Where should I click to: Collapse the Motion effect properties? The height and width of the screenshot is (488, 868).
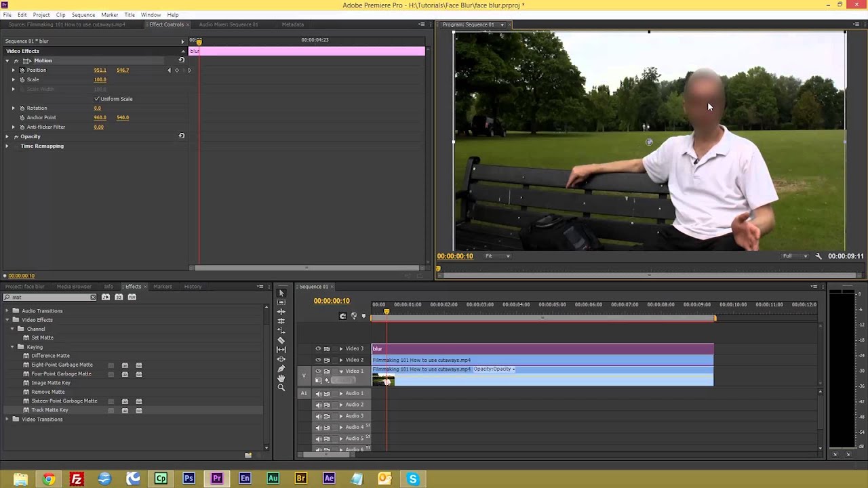7,60
